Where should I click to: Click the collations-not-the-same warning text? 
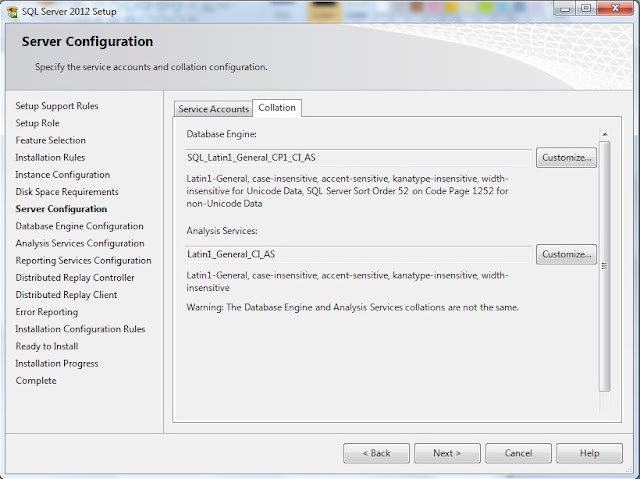[352, 307]
